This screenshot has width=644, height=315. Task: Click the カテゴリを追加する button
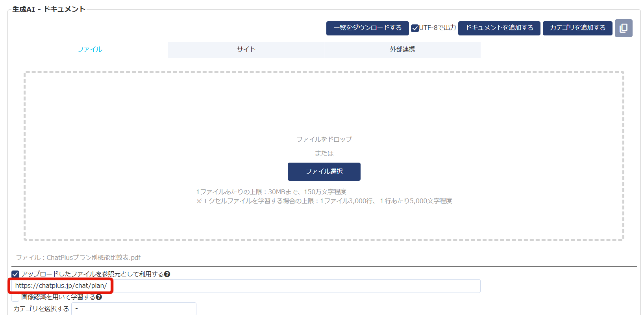[577, 28]
